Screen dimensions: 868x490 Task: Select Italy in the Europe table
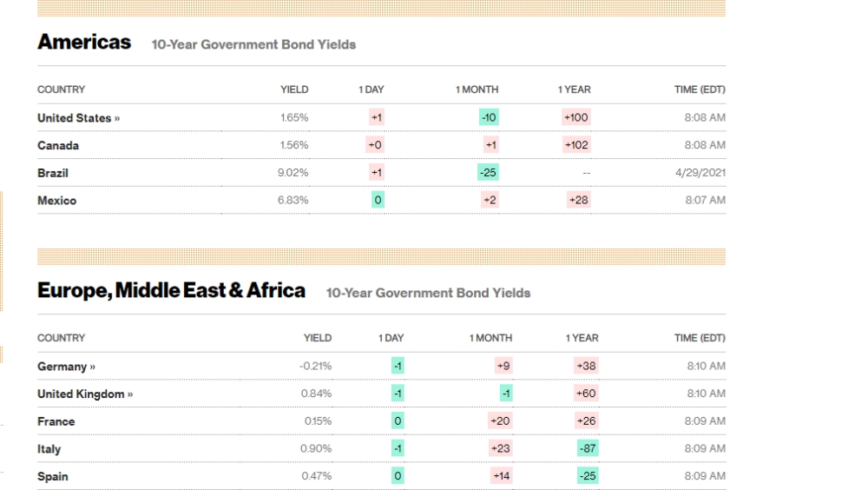click(49, 449)
